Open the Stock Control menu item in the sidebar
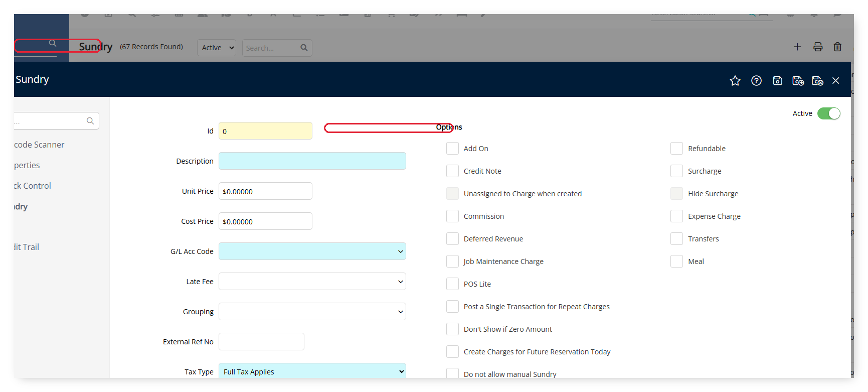 point(33,186)
